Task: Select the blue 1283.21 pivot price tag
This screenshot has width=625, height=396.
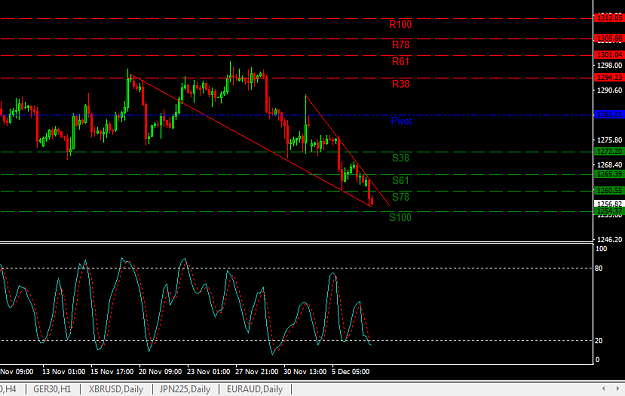Action: [609, 114]
